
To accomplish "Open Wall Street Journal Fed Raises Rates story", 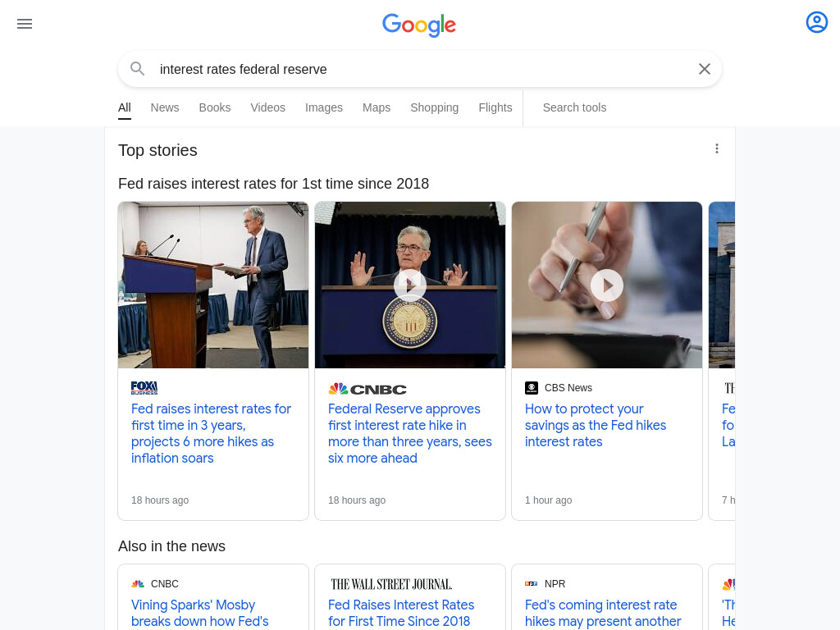I will pyautogui.click(x=401, y=613).
